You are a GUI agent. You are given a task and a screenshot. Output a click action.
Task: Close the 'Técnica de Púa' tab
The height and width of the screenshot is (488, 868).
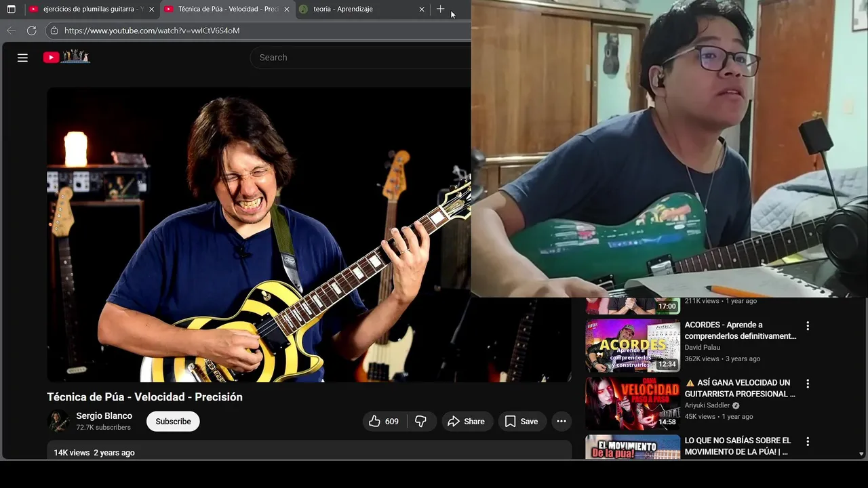(286, 9)
